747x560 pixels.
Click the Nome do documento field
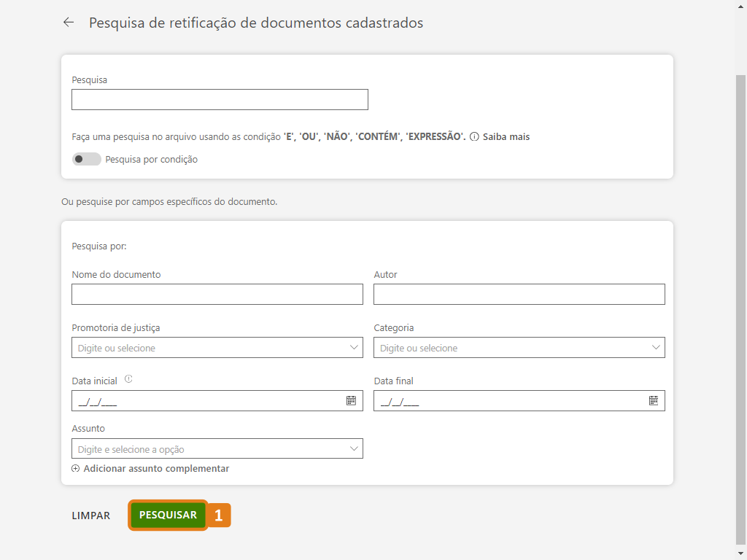point(217,294)
